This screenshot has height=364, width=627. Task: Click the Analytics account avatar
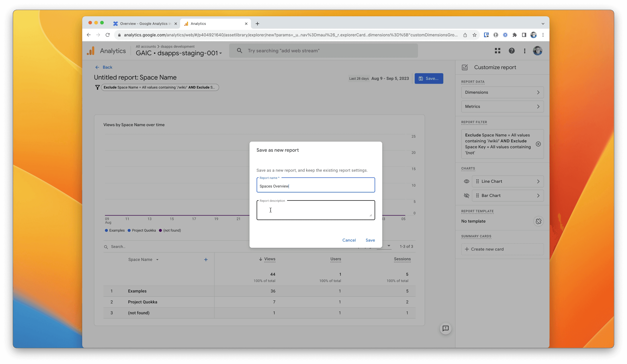click(538, 51)
